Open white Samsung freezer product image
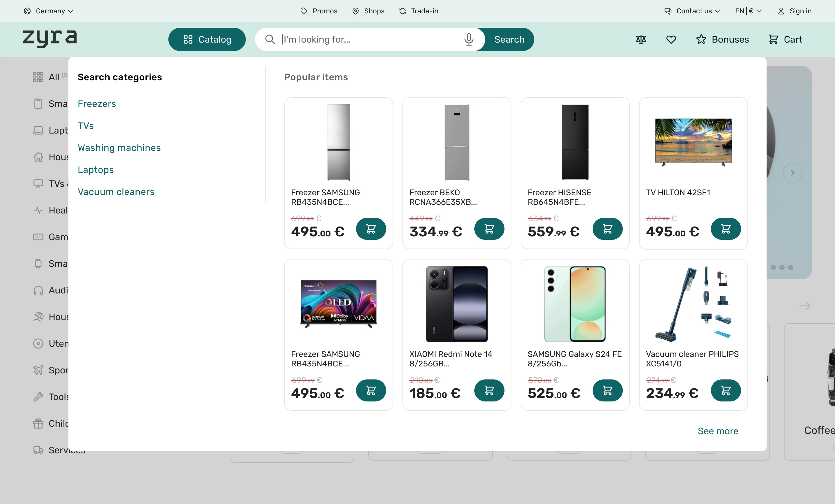Screen dimensions: 835x504 [339, 142]
